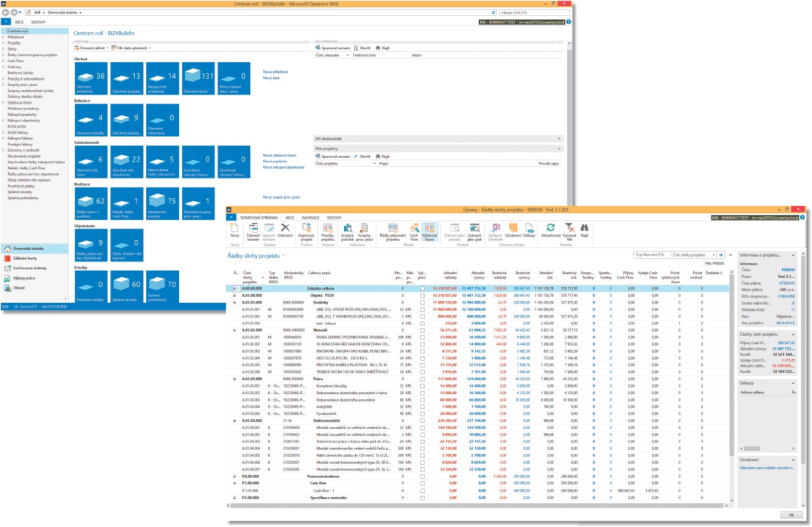Tick the checkbox in the Autojeřáb row
This screenshot has width=812, height=527.
(422, 406)
